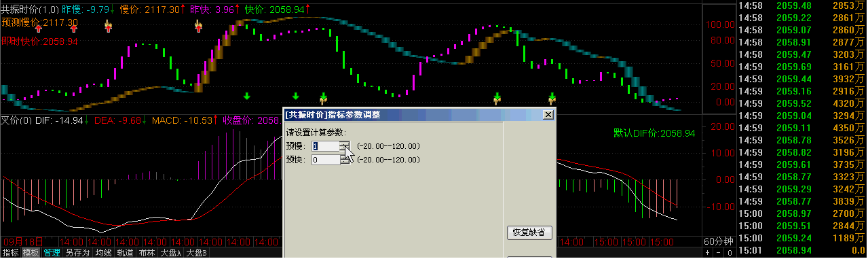Click the last buy signal hand icon at bottom
This screenshot has height=259, width=868.
pyautogui.click(x=552, y=98)
